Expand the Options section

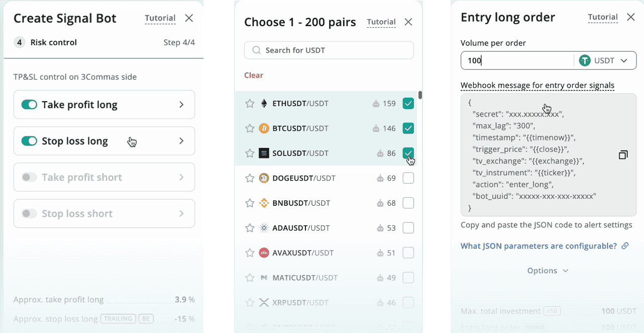coord(548,271)
